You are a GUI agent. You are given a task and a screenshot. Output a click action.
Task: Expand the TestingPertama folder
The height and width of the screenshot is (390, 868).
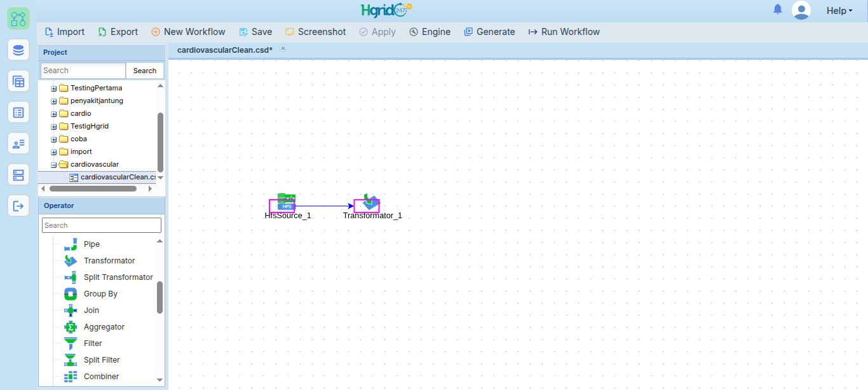pyautogui.click(x=54, y=88)
